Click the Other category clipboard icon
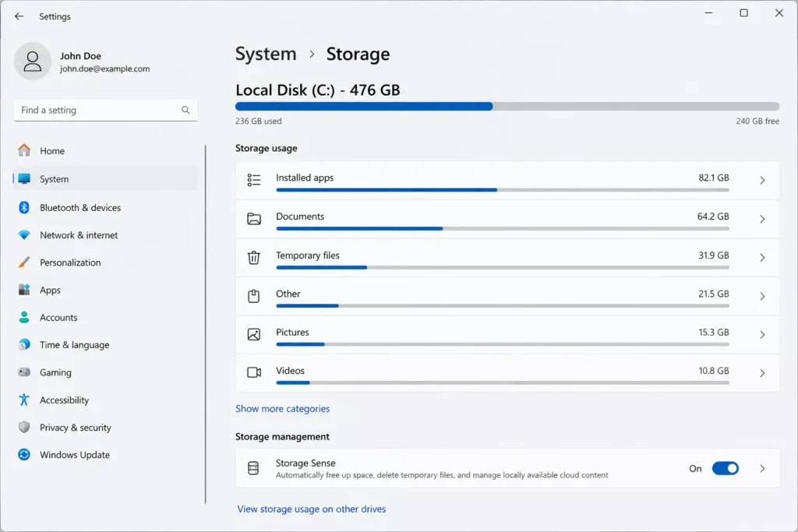 pyautogui.click(x=254, y=296)
